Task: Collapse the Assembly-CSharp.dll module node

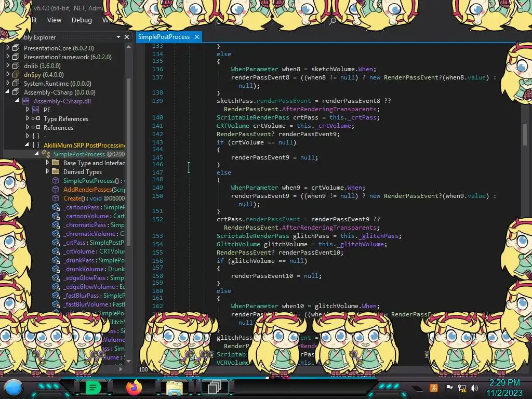Action: [17, 101]
